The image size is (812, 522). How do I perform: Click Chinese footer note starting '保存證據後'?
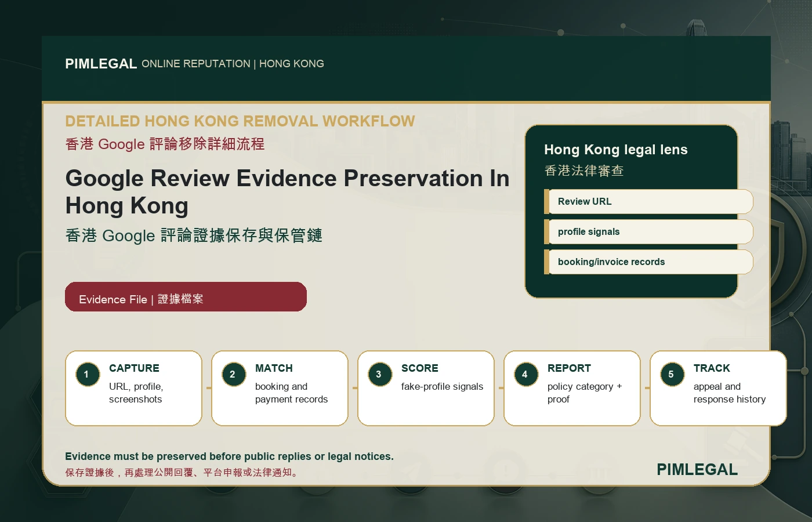point(183,473)
